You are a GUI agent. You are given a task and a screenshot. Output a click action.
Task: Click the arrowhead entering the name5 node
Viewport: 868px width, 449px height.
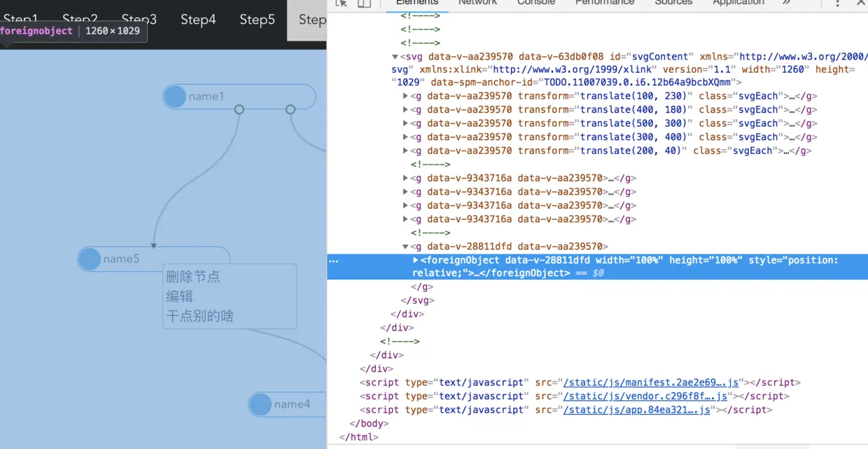click(x=153, y=245)
